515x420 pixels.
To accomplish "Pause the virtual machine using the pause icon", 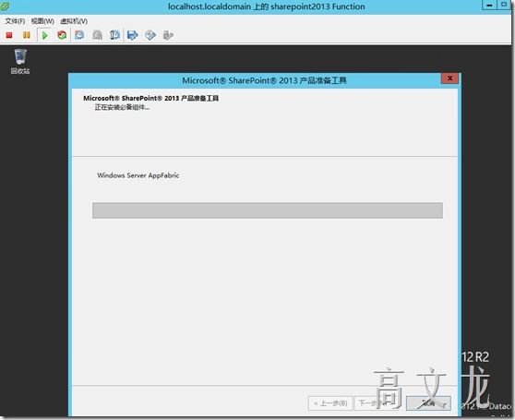I will tap(26, 35).
